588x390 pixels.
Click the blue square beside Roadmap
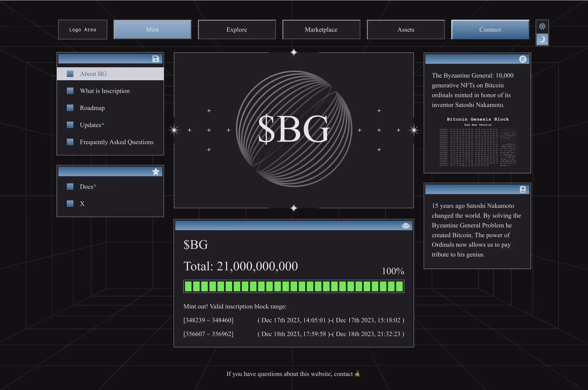tap(70, 108)
